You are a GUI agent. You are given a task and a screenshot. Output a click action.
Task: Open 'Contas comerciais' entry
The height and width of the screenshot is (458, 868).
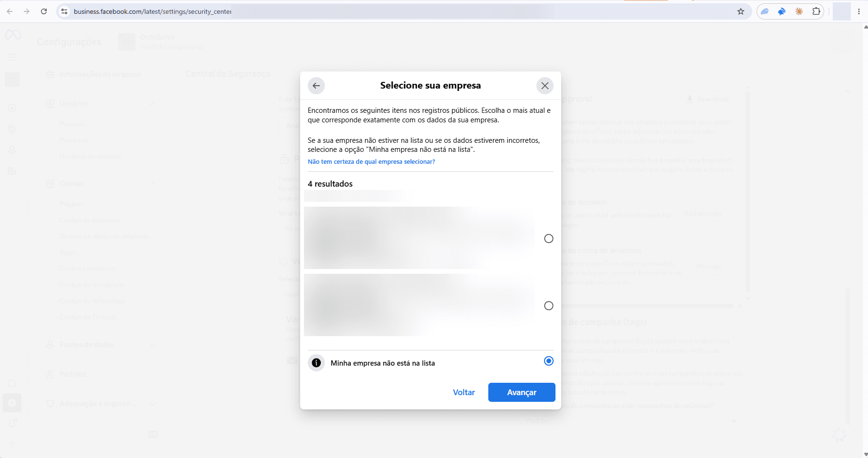click(87, 269)
